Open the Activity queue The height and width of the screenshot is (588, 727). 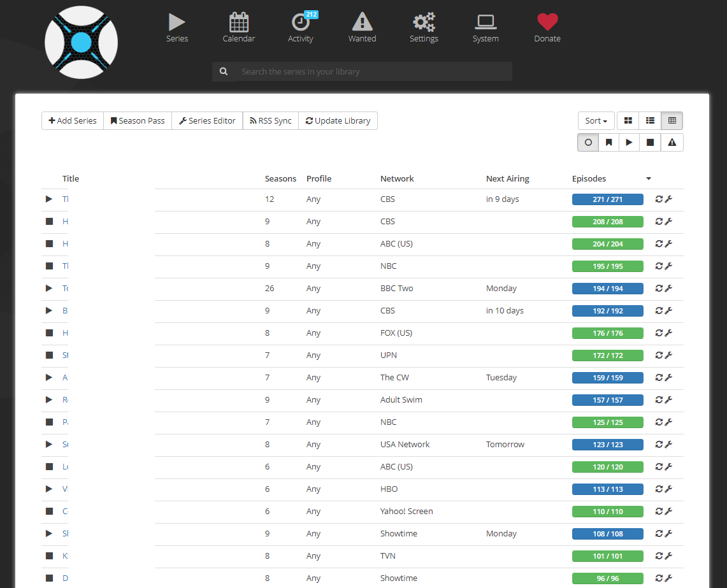(x=301, y=28)
